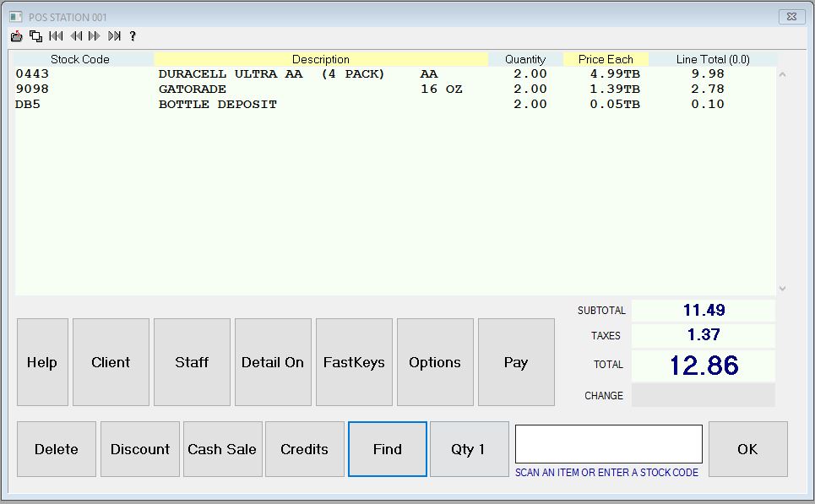Image resolution: width=815 pixels, height=504 pixels.
Task: Go to previous record using toolbar arrow
Action: point(76,36)
